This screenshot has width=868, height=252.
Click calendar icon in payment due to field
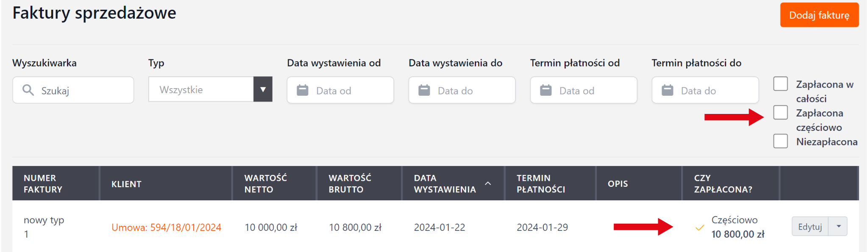pyautogui.click(x=668, y=90)
